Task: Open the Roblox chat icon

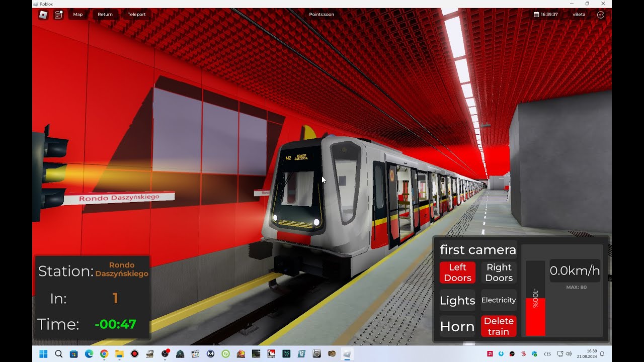Action: click(x=58, y=15)
